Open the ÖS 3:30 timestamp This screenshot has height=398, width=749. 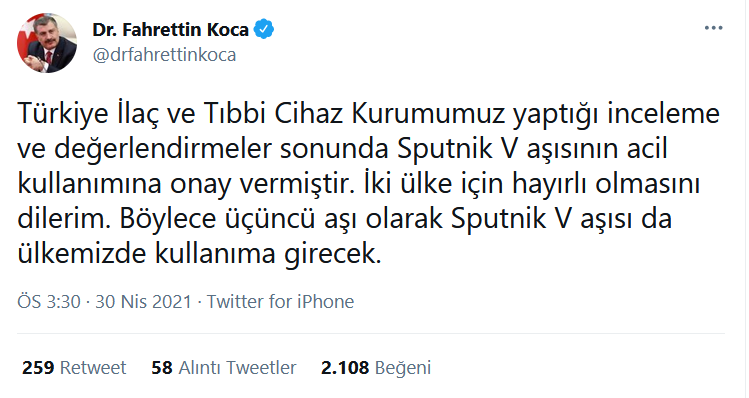point(49,301)
